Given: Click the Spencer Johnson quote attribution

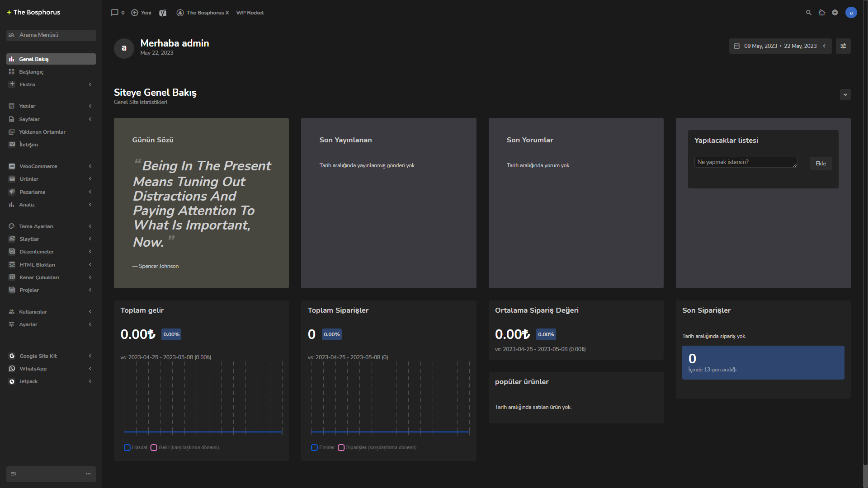Looking at the screenshot, I should pyautogui.click(x=156, y=266).
